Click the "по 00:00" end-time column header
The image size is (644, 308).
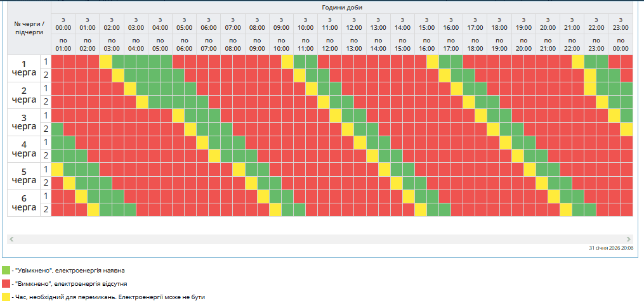[621, 44]
